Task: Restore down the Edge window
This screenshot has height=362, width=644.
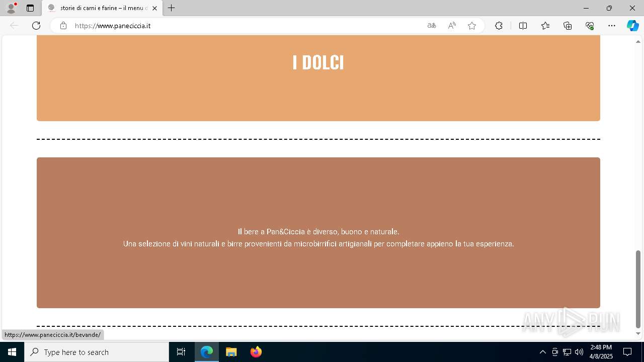Action: 609,8
